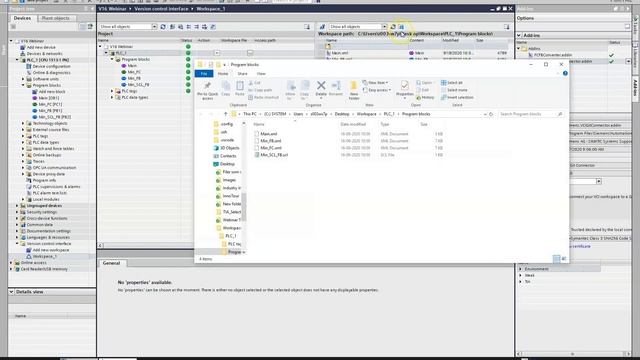
Task: Create a New folder from Explorer ribbon
Action: click(x=354, y=90)
